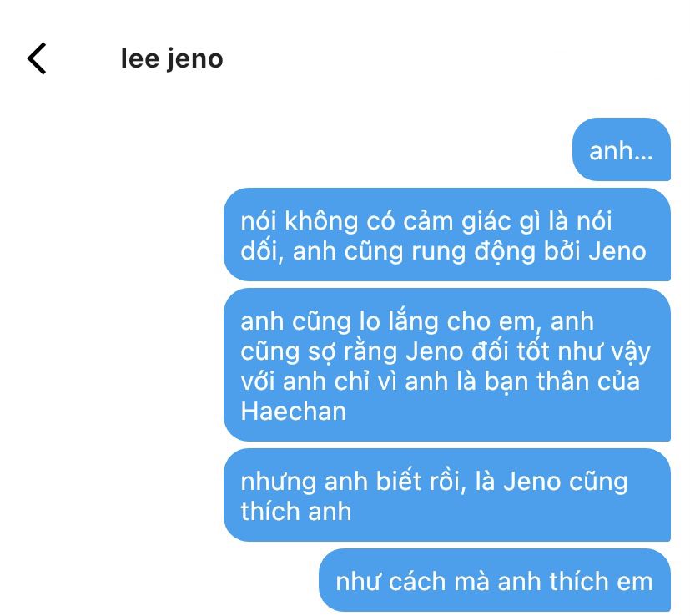Click the message starting 'anh cũng lo lắng'
Viewport: 690px width, 616px height.
(x=447, y=365)
